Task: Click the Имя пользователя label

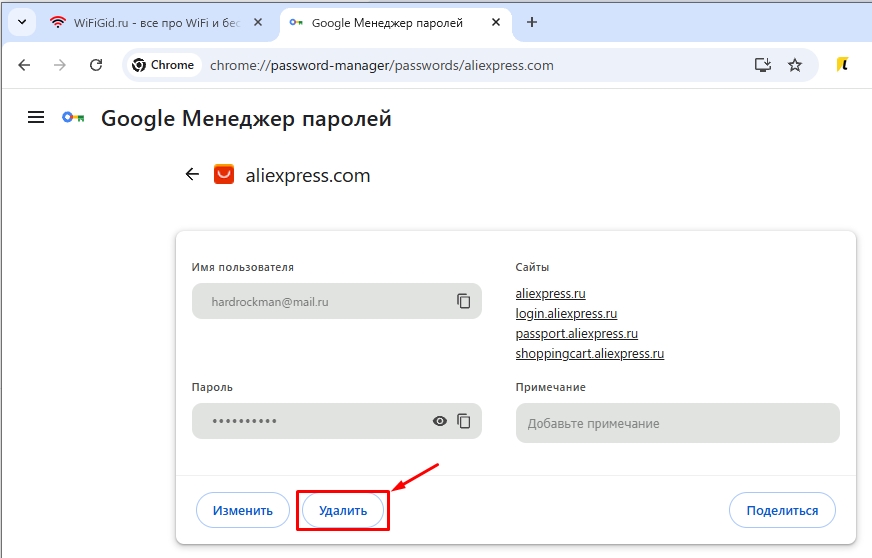Action: pos(242,267)
